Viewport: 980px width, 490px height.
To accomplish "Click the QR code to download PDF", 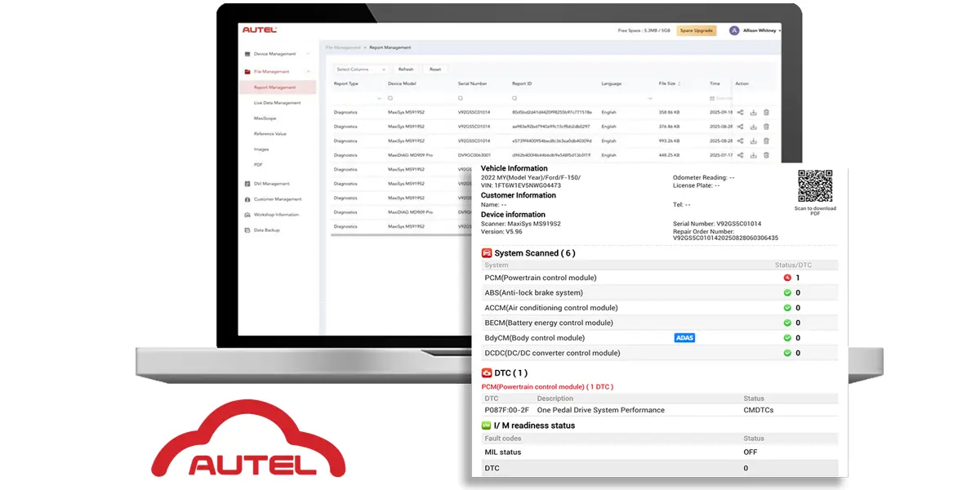I will 815,186.
